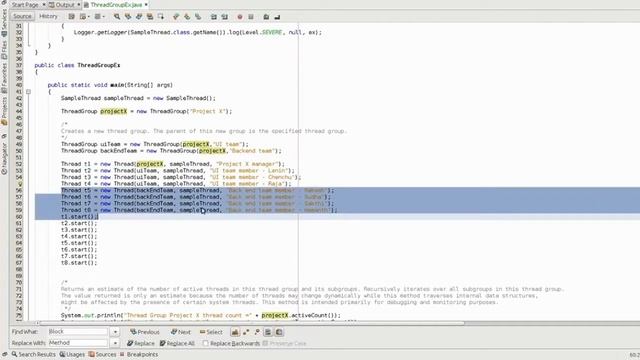Toggle Whole Words in find bar
The height and width of the screenshot is (360, 640).
tap(246, 332)
